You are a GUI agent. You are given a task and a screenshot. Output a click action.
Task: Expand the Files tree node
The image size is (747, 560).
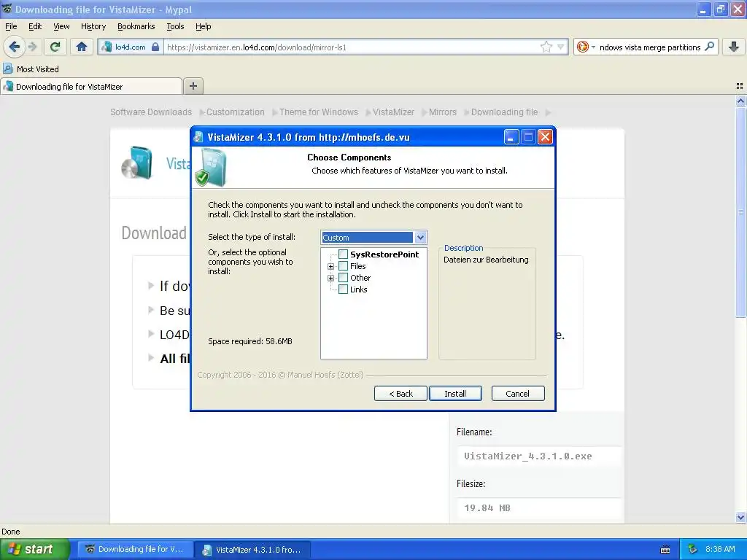[330, 266]
